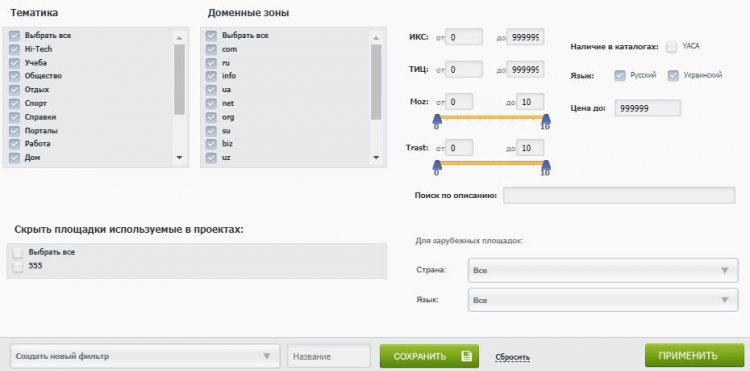Check Выбрать все under Скрыть площадки

click(x=18, y=252)
